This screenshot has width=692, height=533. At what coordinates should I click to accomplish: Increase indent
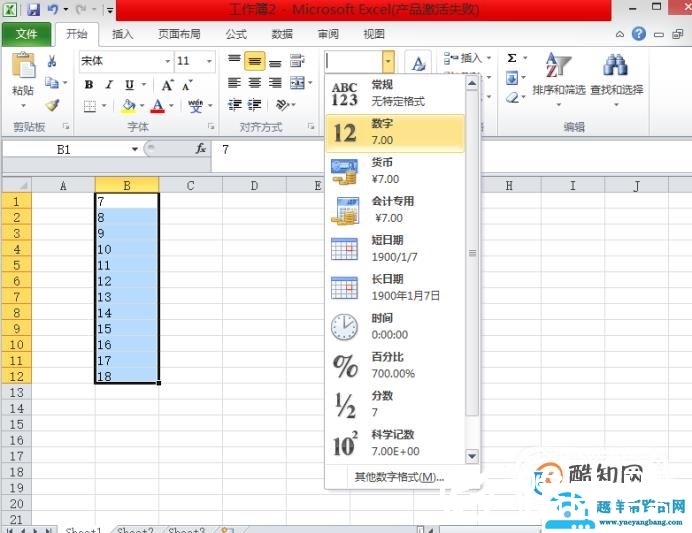255,105
